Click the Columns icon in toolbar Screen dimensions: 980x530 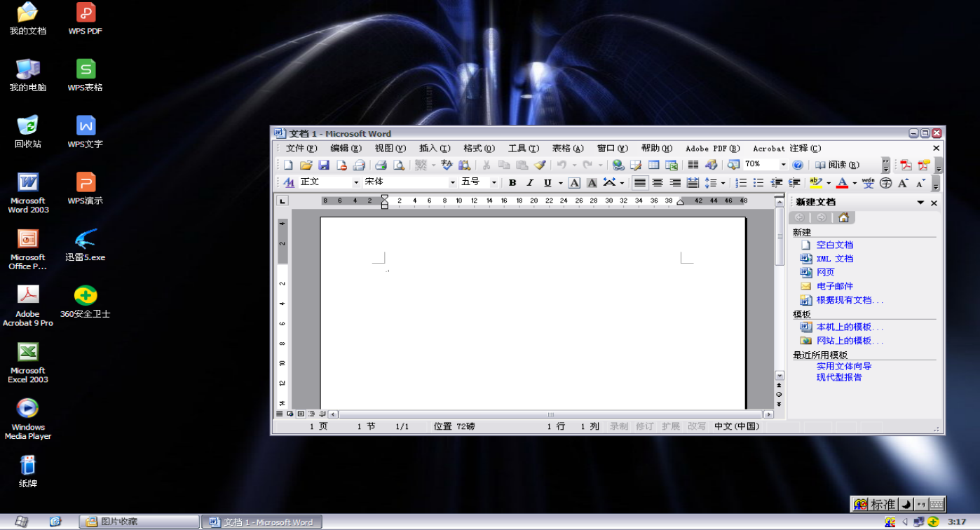point(693,165)
